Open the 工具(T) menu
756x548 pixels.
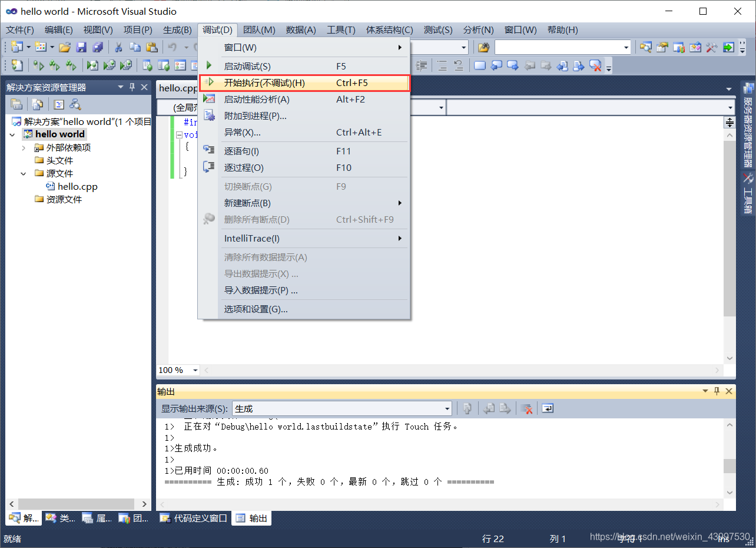(341, 30)
